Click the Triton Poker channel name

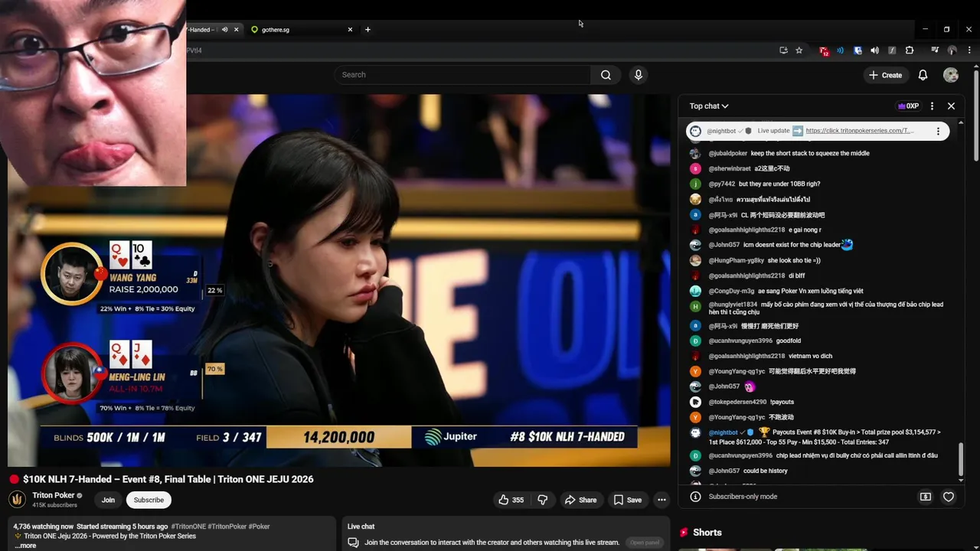[x=53, y=495]
